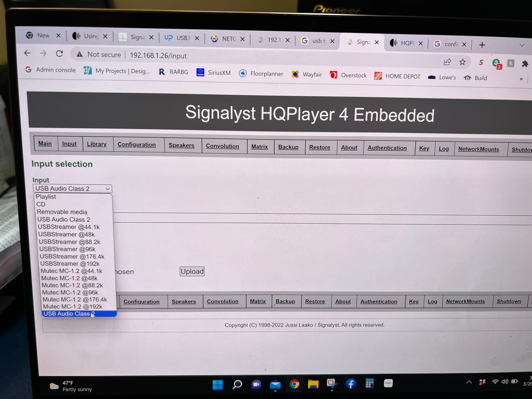532x399 pixels.
Task: Expand the tab search chevron
Action: coord(522,45)
